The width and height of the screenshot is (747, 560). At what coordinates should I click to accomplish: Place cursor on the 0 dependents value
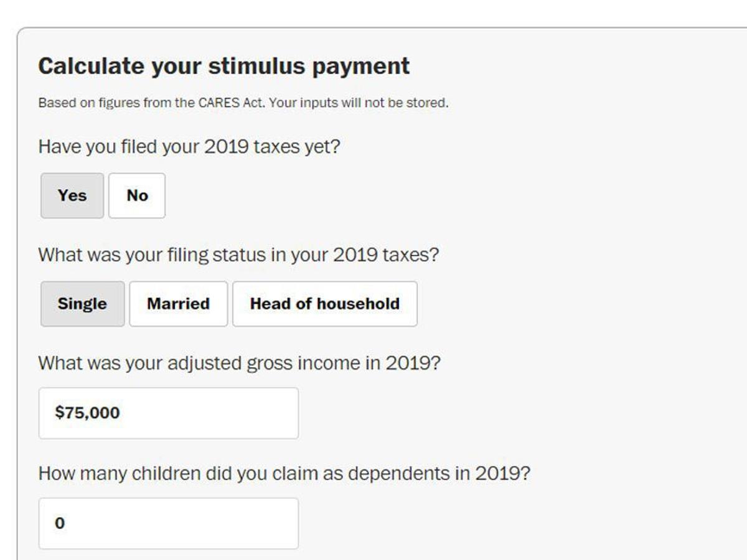[x=60, y=523]
